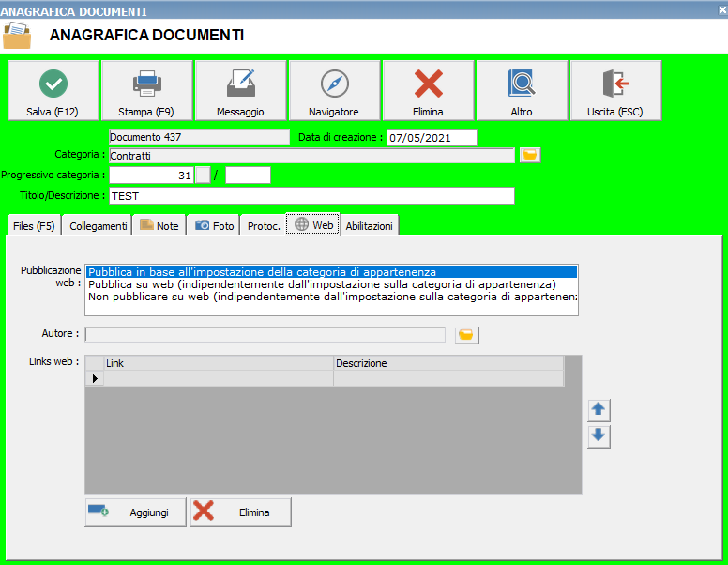Open the Navigatore compass button

pos(334,91)
